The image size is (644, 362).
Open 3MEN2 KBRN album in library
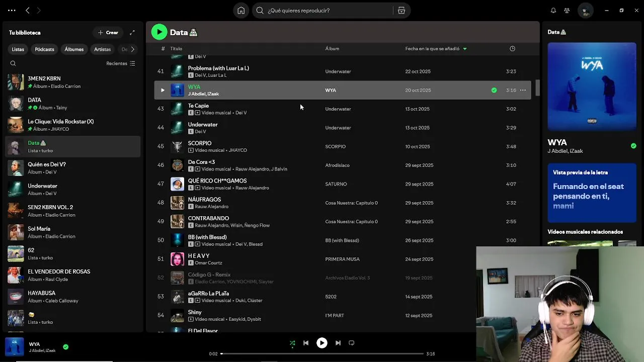point(72,82)
